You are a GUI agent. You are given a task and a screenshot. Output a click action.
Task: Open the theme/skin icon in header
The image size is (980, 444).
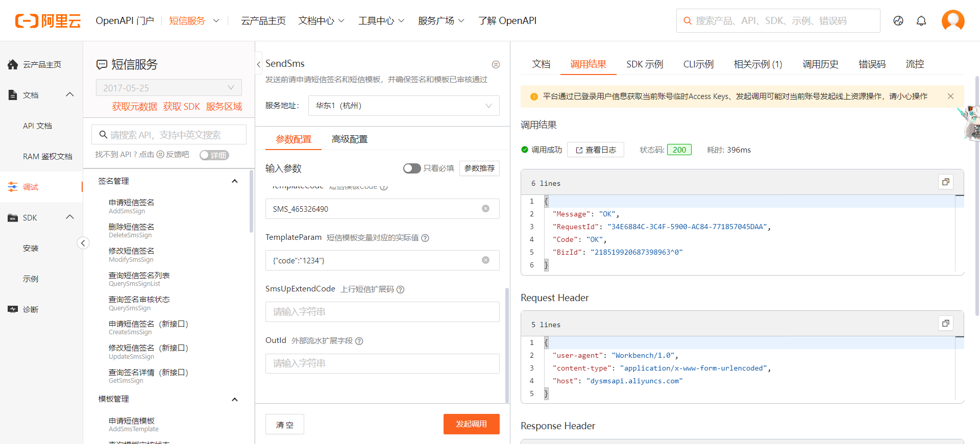coord(898,21)
